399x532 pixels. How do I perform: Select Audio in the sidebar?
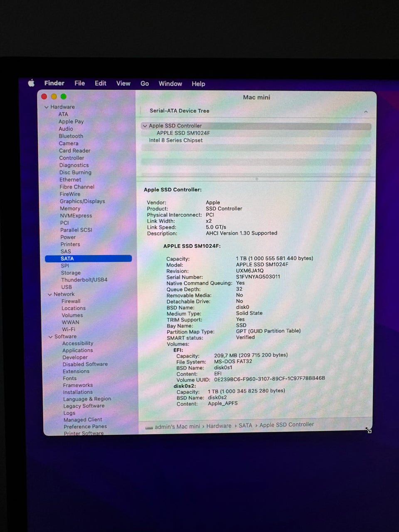(x=66, y=129)
